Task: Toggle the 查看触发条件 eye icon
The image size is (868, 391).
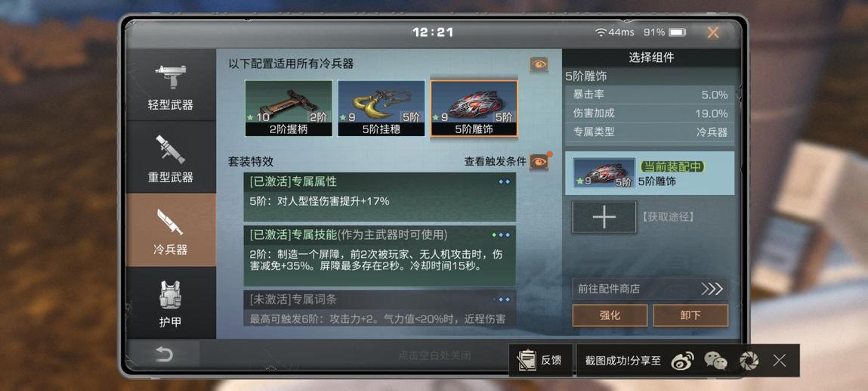Action: point(539,162)
